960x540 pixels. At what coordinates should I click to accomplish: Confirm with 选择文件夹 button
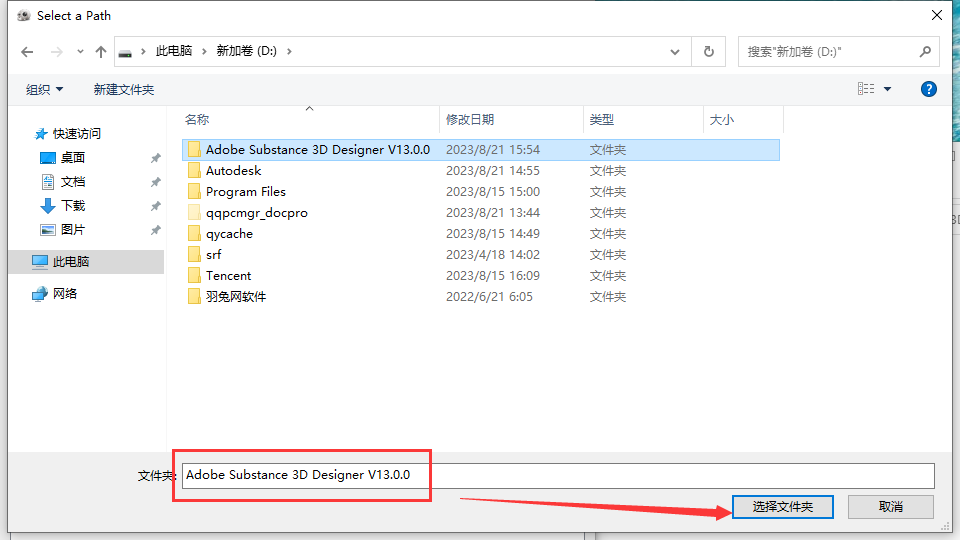[782, 507]
